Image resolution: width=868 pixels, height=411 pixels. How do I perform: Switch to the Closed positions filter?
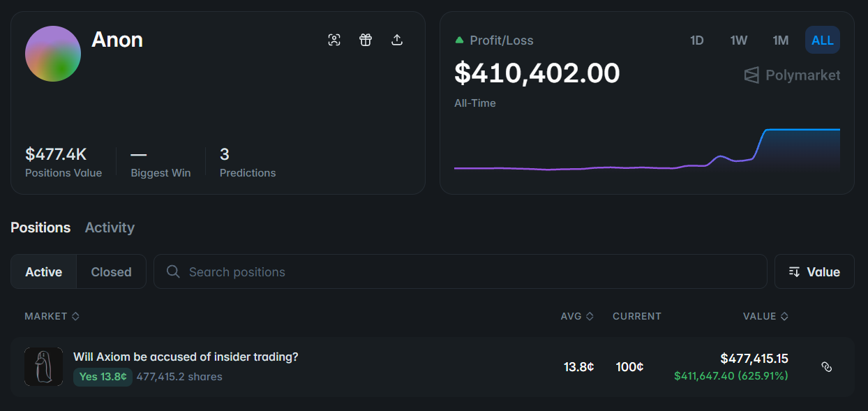[111, 271]
